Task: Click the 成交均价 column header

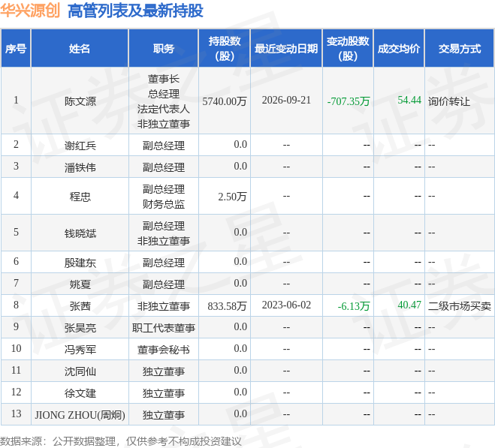Action: click(x=399, y=48)
